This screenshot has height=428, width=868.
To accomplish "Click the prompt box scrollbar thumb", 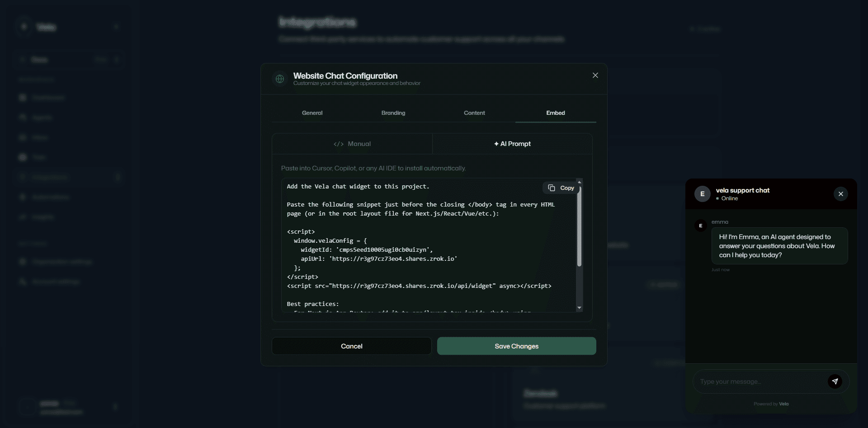I will 579,226.
